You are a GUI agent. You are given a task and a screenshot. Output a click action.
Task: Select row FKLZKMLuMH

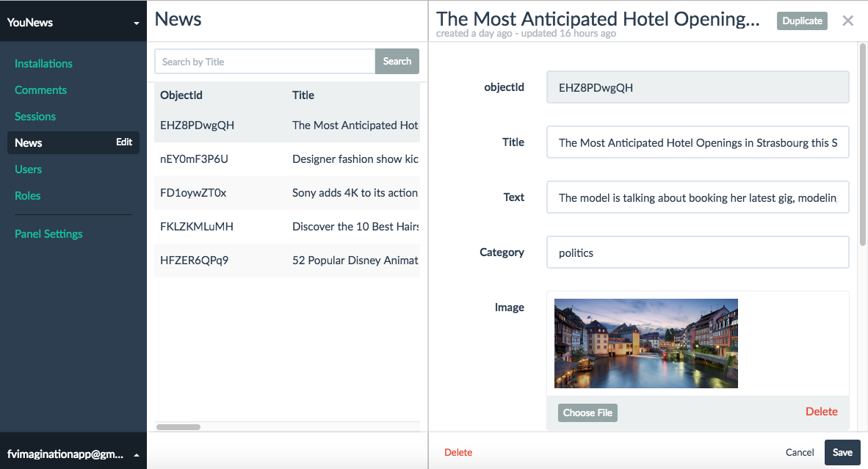(286, 227)
